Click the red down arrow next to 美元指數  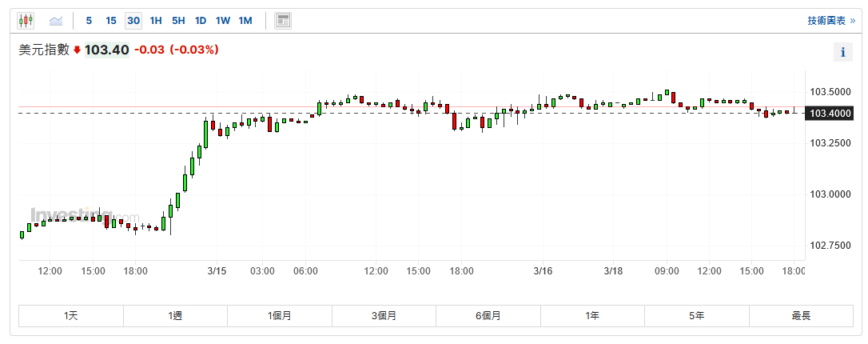click(x=78, y=50)
